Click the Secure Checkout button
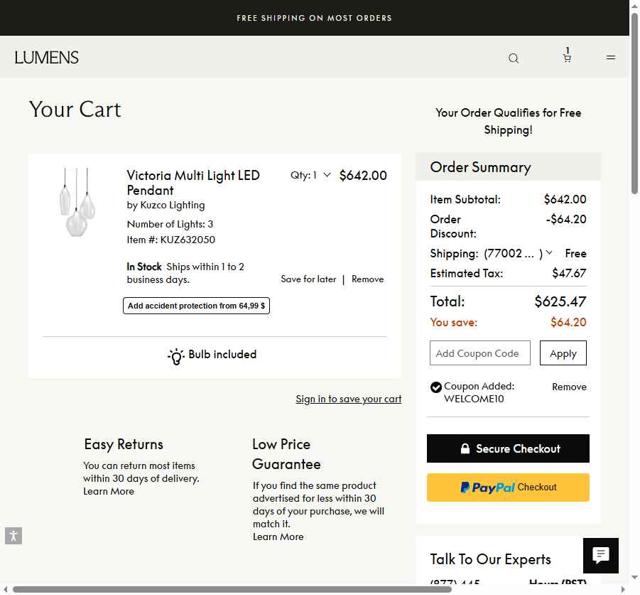This screenshot has height=595, width=640. [x=508, y=449]
